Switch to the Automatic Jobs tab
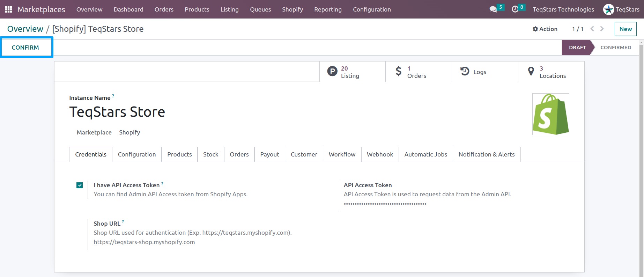Screen dimensions: 644x277 (426, 154)
